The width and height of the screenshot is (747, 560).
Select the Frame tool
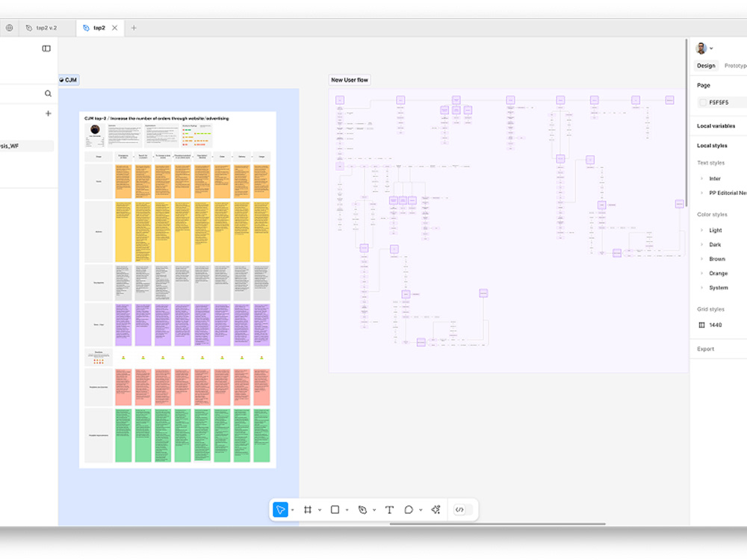click(308, 509)
